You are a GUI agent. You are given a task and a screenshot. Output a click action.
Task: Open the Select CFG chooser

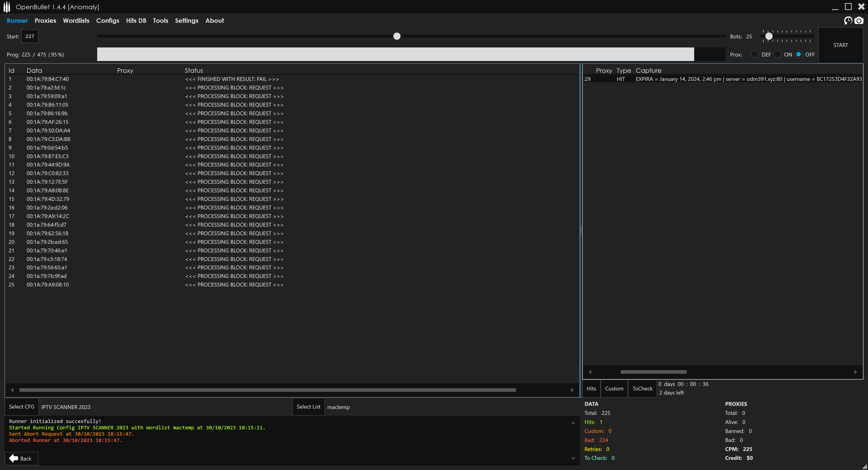(21, 407)
